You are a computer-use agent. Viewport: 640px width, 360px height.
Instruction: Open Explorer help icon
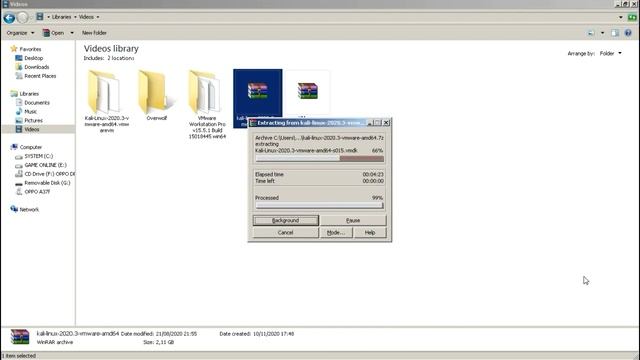tap(628, 33)
